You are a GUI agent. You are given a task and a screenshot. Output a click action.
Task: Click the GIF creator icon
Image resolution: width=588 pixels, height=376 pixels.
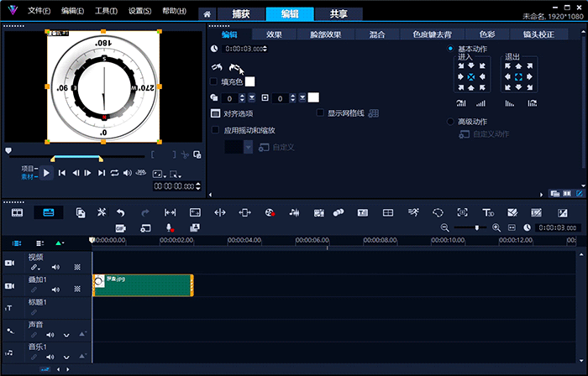[121, 228]
